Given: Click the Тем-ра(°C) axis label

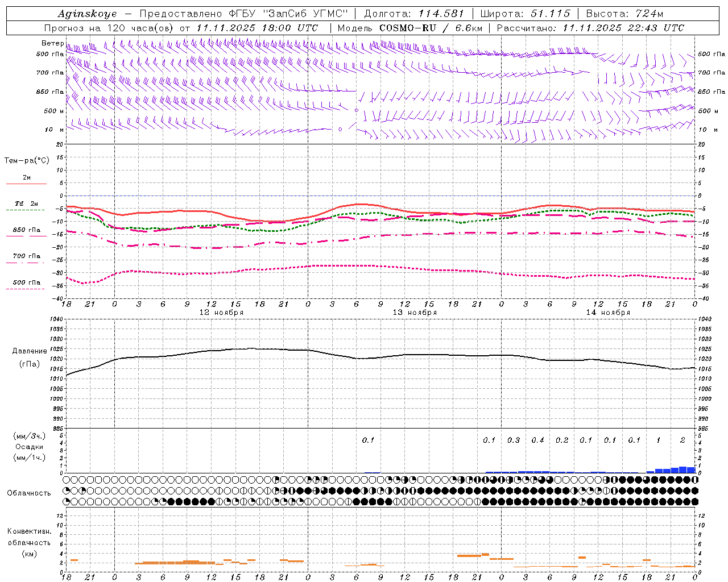Looking at the screenshot, I should [x=27, y=161].
